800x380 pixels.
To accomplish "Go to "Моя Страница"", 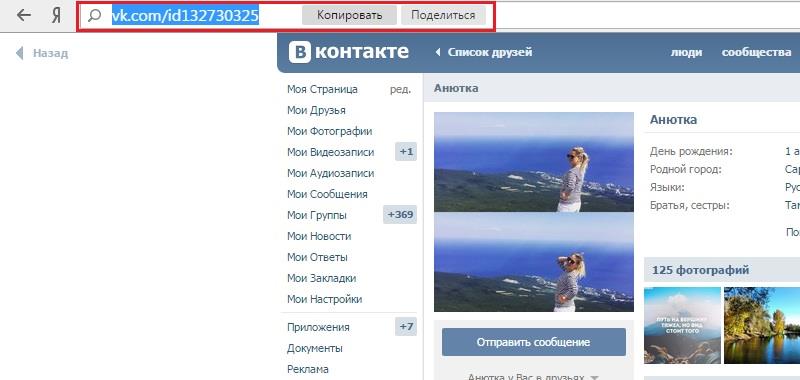I will 322,89.
